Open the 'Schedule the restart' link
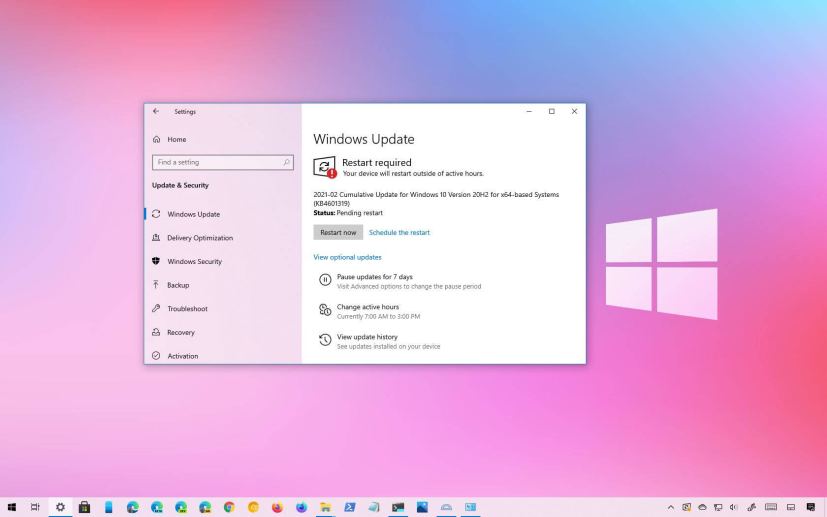The image size is (827, 517). 399,232
